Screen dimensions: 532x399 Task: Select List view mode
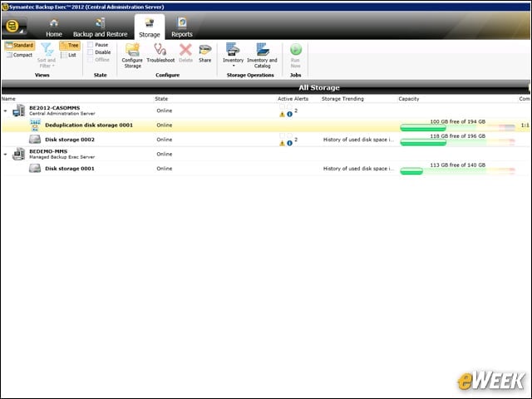click(68, 55)
